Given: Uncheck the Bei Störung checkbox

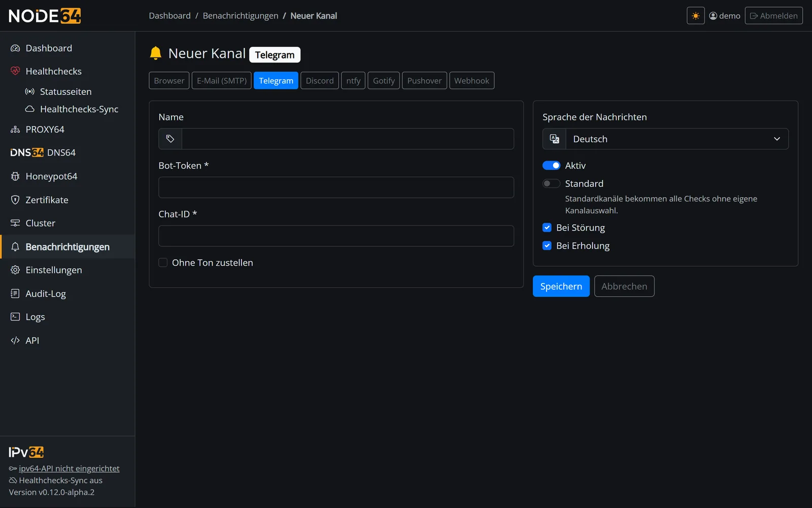Looking at the screenshot, I should [547, 228].
